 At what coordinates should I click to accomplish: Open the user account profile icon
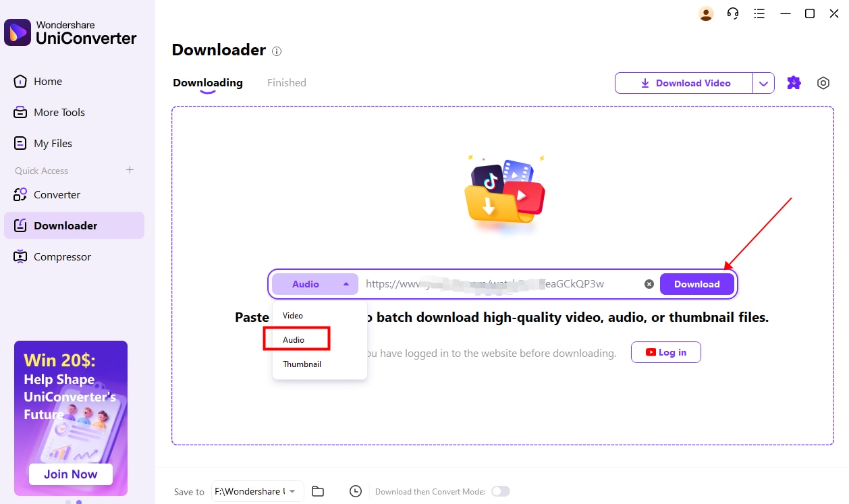706,13
